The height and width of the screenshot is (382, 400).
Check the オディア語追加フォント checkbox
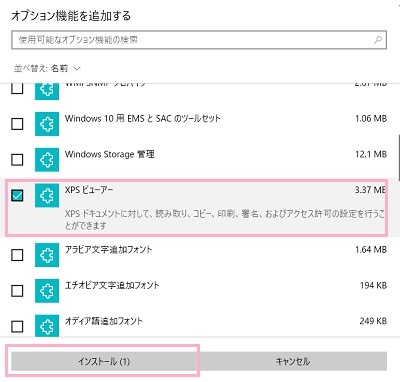tap(17, 326)
